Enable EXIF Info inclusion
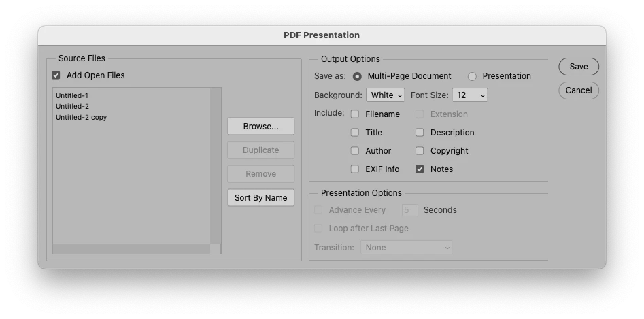Image resolution: width=644 pixels, height=319 pixels. point(355,169)
